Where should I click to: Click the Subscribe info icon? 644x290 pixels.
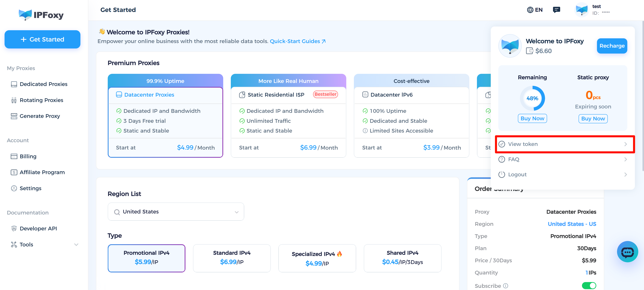click(x=505, y=286)
